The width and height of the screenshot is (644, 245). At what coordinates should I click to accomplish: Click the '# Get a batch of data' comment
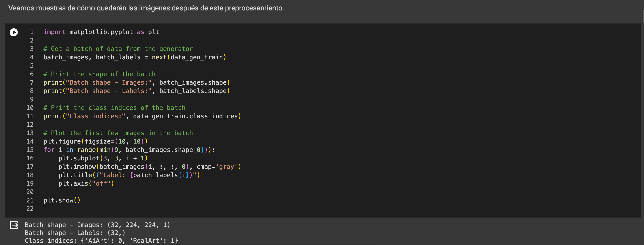pyautogui.click(x=118, y=49)
